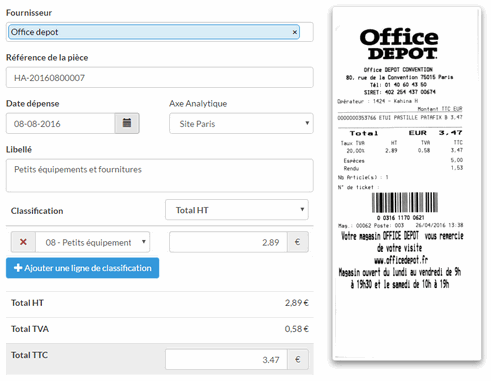Clear the Office depot supplier selection

[294, 32]
